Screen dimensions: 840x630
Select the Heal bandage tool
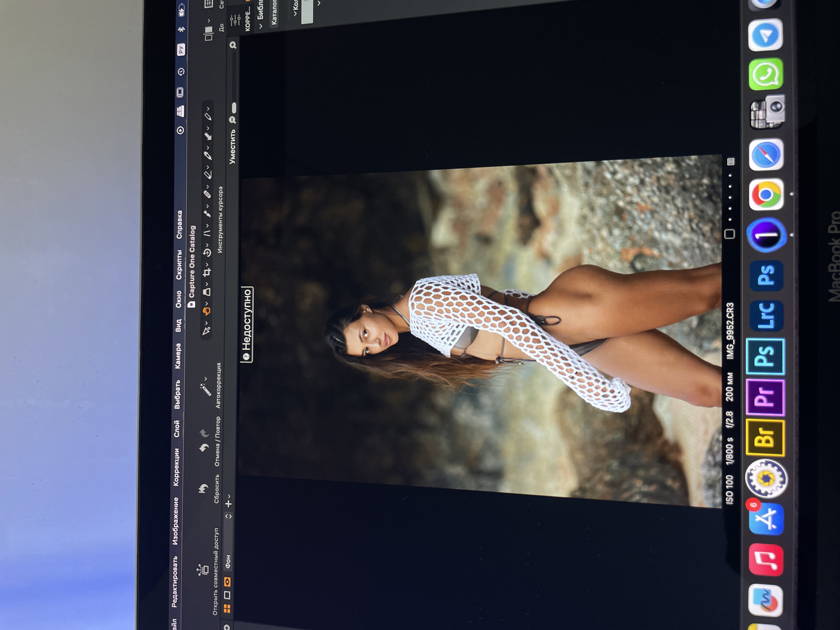tap(207, 194)
